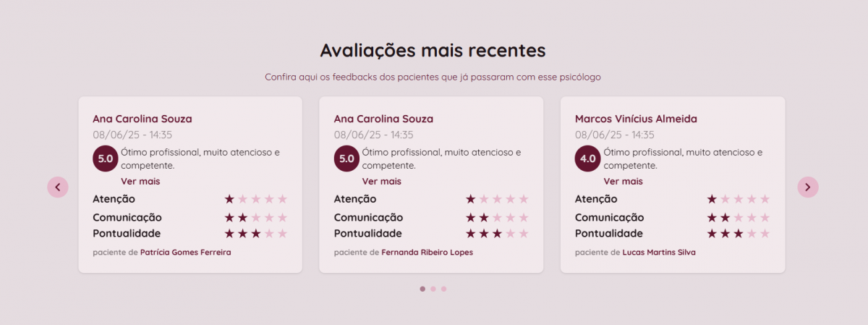Image resolution: width=868 pixels, height=325 pixels.
Task: Select the second carousel pagination dot
Action: pos(433,289)
